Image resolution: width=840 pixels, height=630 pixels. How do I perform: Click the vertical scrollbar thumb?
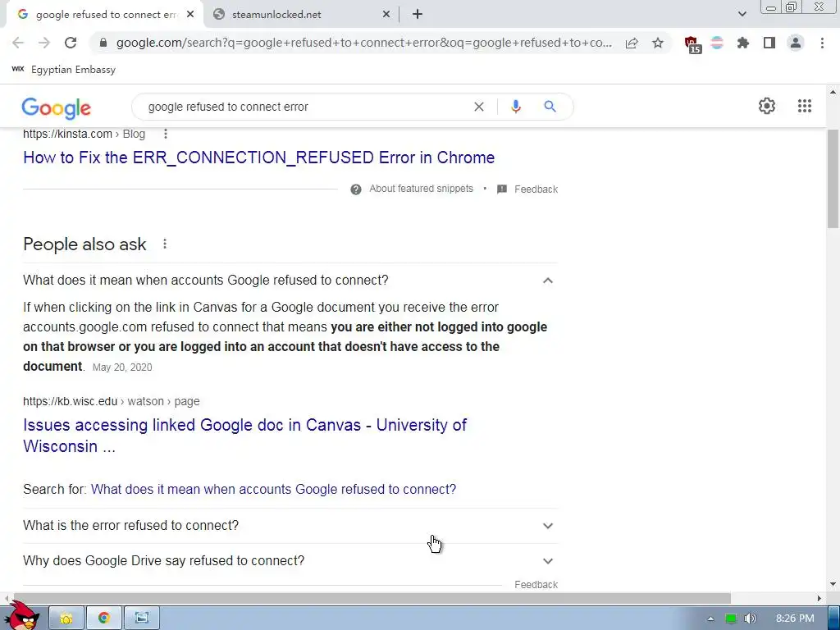point(833,178)
